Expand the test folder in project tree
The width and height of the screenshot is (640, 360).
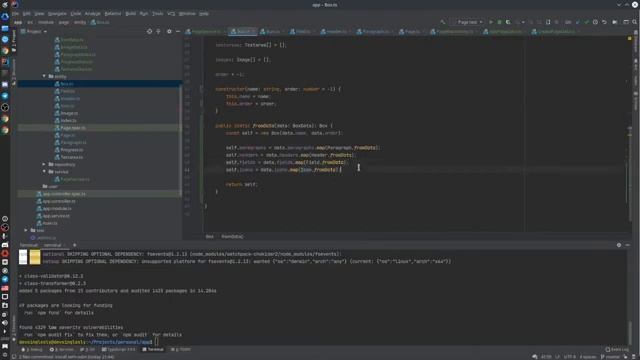pyautogui.click(x=26, y=231)
